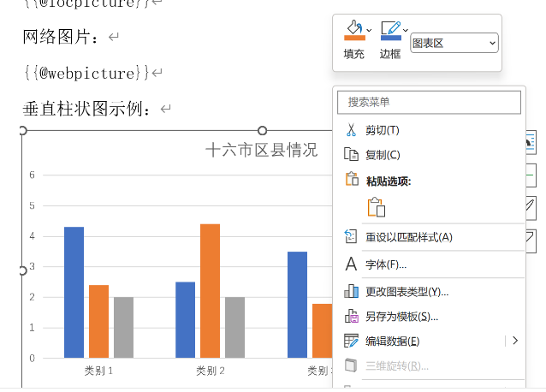The width and height of the screenshot is (546, 392).
Task: Click the {{@webpicture}} placeholder text
Action: 86,73
